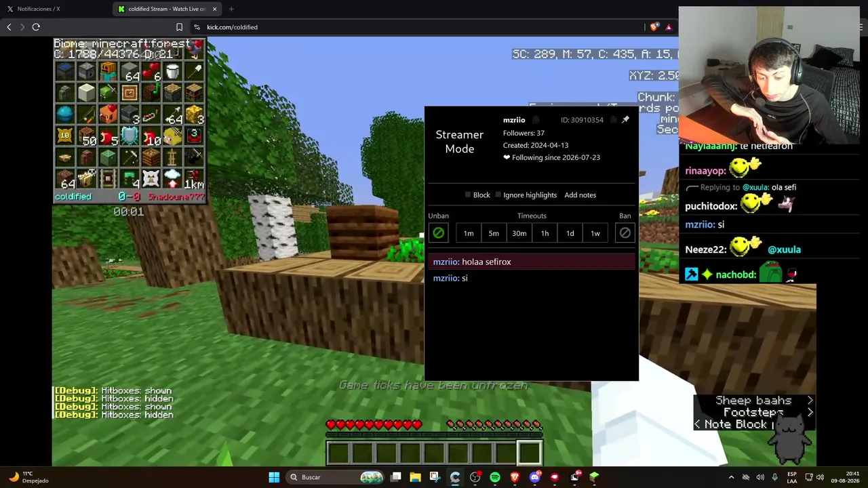This screenshot has width=868, height=488.
Task: Click the Neeze22 username in chat
Action: (706, 249)
